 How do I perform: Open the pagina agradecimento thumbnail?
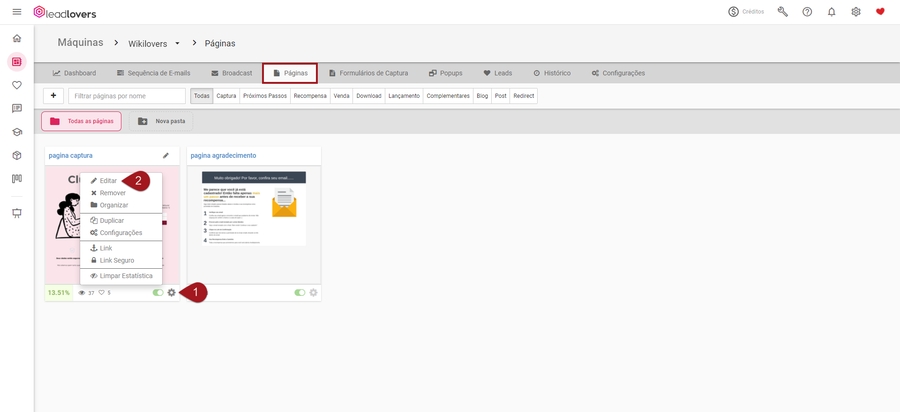[254, 208]
